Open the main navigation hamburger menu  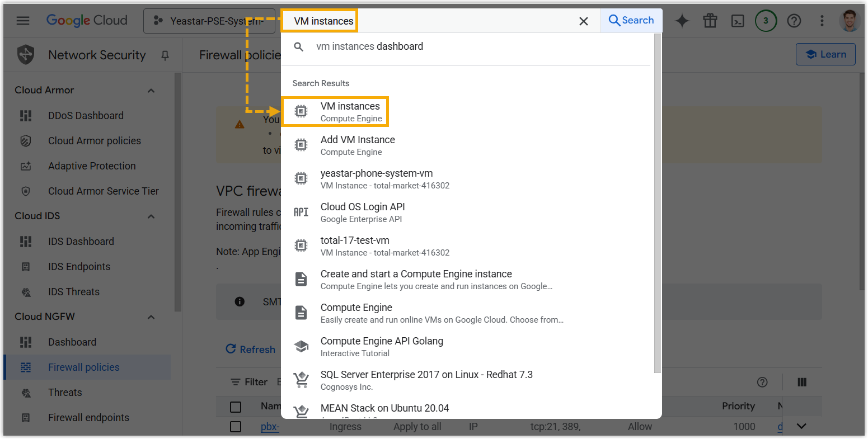point(23,21)
